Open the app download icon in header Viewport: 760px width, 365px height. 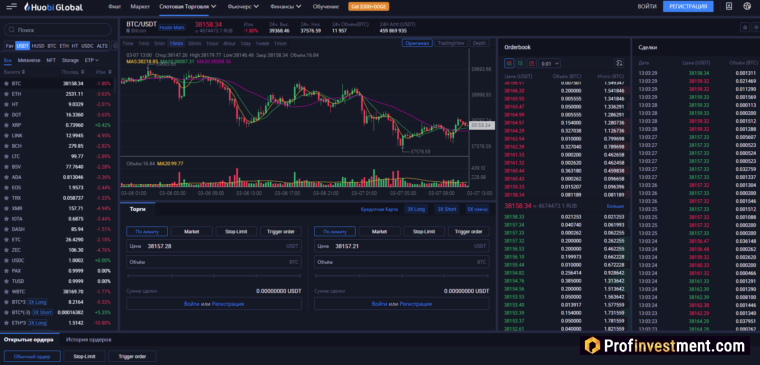[729, 6]
